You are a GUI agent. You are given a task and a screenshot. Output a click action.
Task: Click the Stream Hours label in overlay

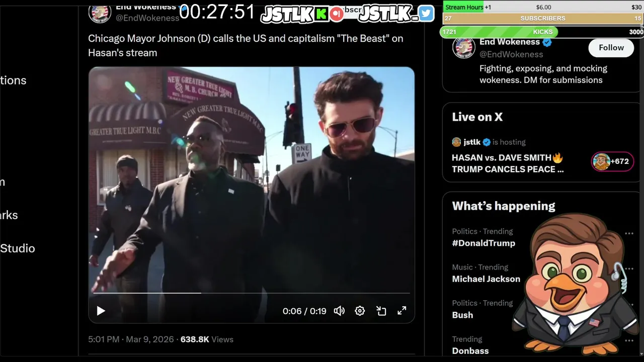(x=464, y=7)
